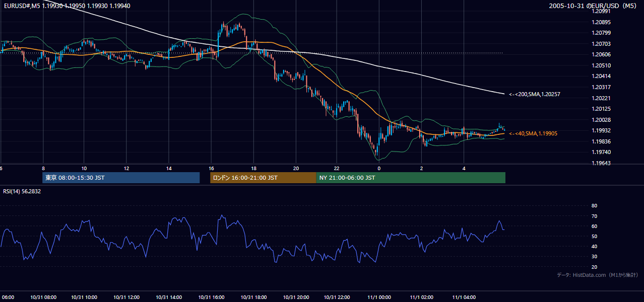Click the bottom time label 10/31 10:00
This screenshot has height=302, width=644.
[x=85, y=297]
